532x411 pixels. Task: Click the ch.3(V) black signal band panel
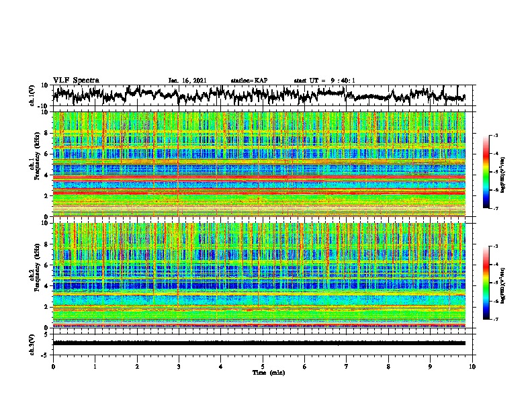264,345
